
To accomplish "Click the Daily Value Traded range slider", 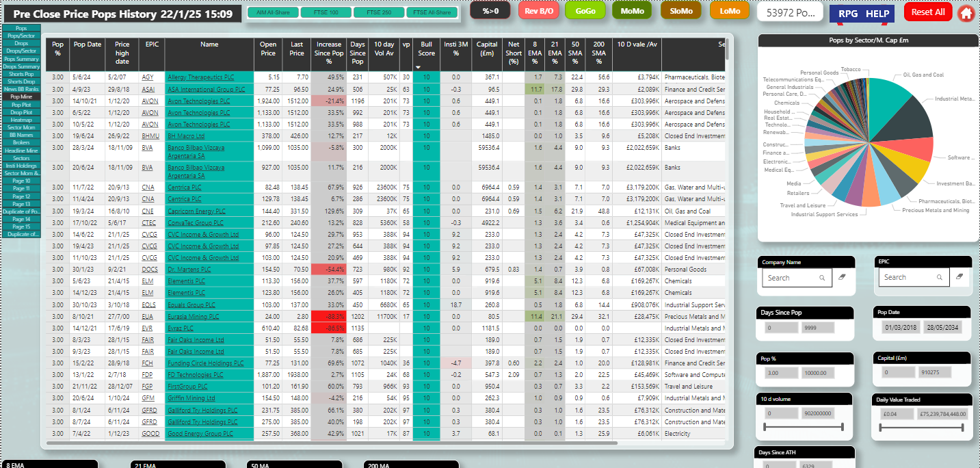I will [921, 428].
